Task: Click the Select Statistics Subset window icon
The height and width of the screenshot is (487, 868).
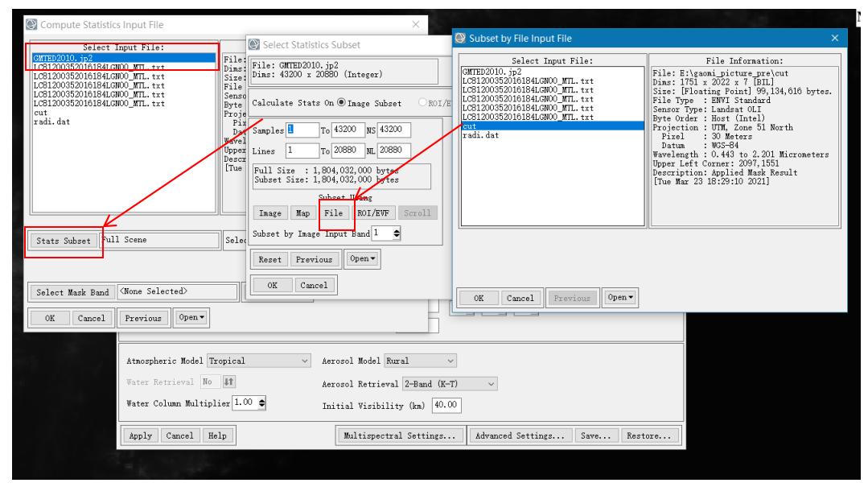Action: pyautogui.click(x=254, y=44)
